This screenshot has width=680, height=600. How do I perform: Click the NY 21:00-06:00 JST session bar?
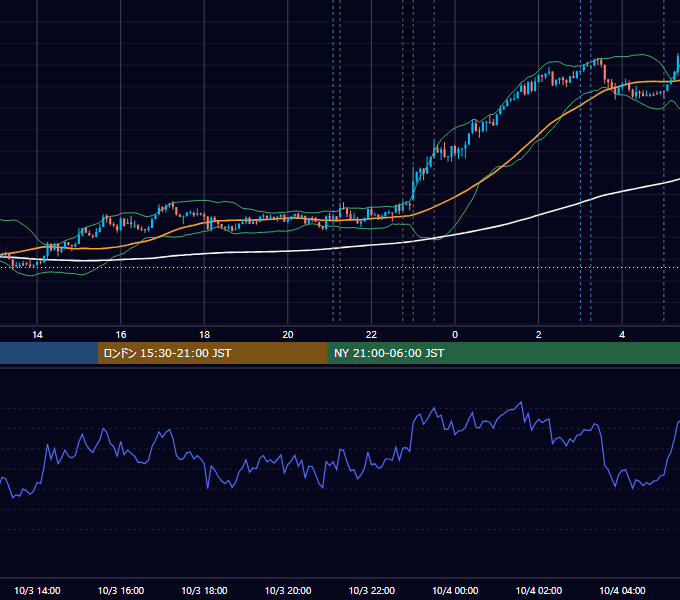503,353
